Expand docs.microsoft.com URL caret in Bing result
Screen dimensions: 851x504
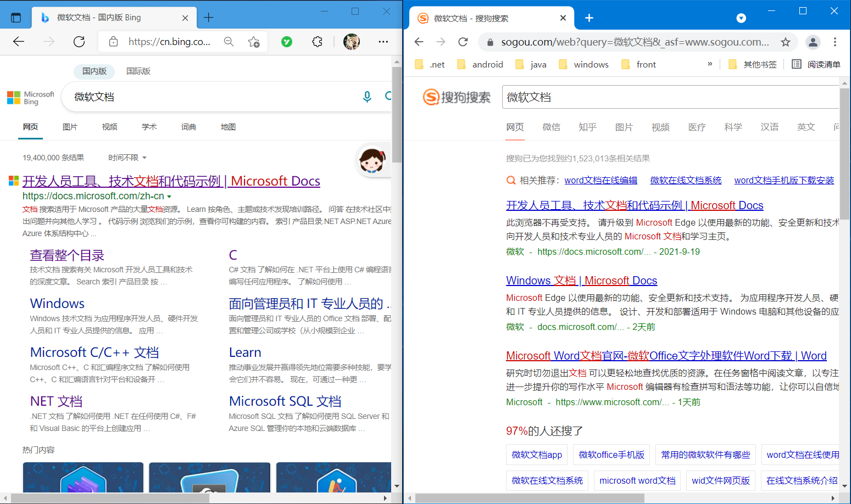[169, 197]
